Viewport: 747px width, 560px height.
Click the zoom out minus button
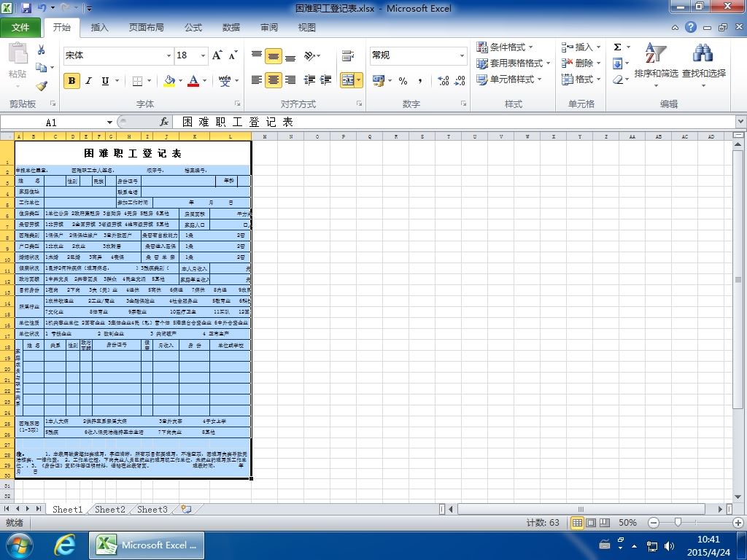[654, 523]
